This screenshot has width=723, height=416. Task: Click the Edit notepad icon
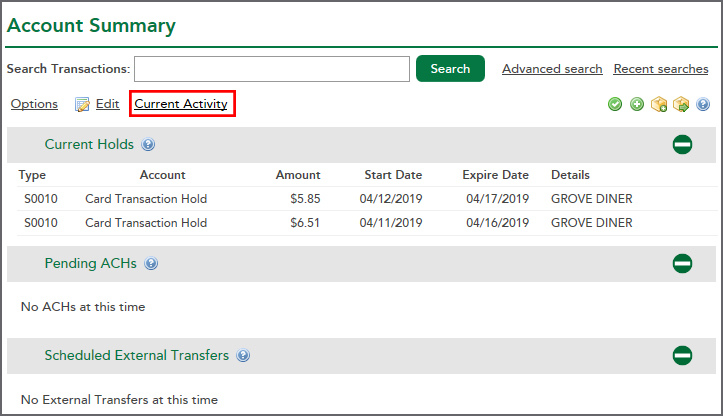pyautogui.click(x=82, y=105)
